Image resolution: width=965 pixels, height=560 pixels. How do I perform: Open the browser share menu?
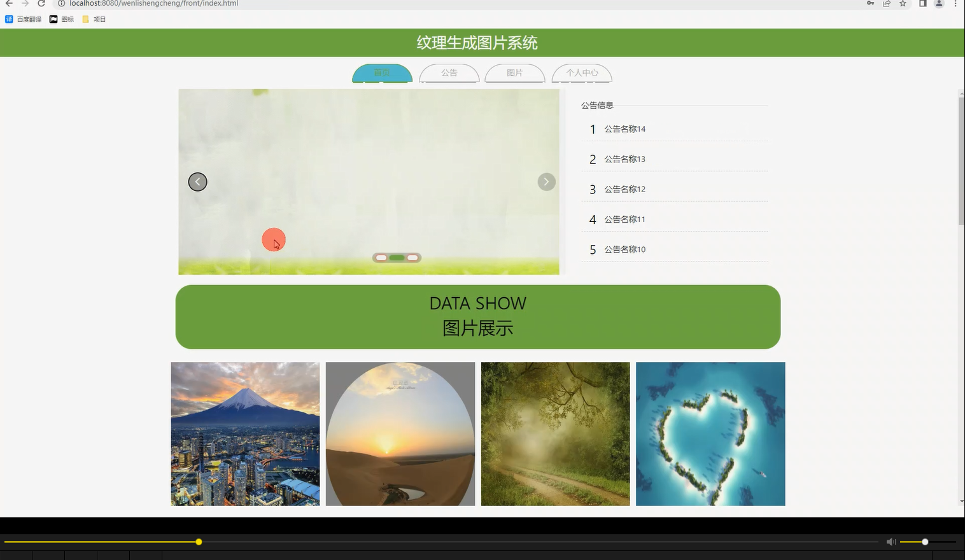887,4
